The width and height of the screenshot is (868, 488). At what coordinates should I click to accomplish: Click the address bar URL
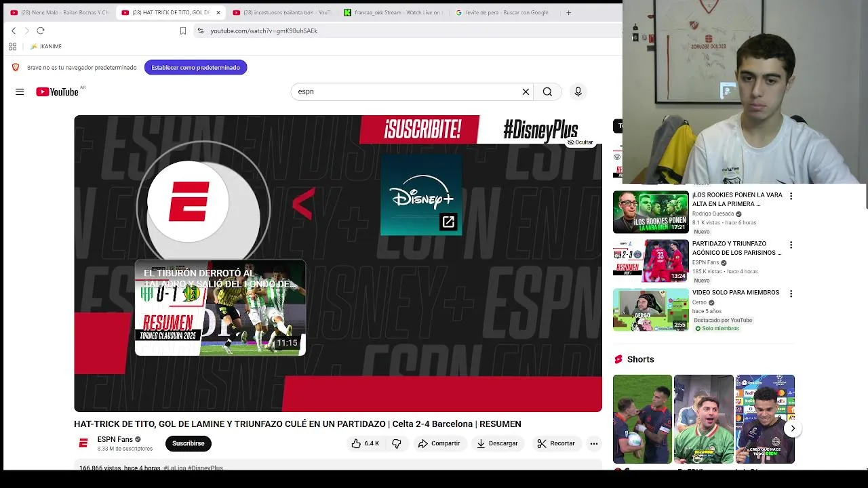[x=264, y=30]
